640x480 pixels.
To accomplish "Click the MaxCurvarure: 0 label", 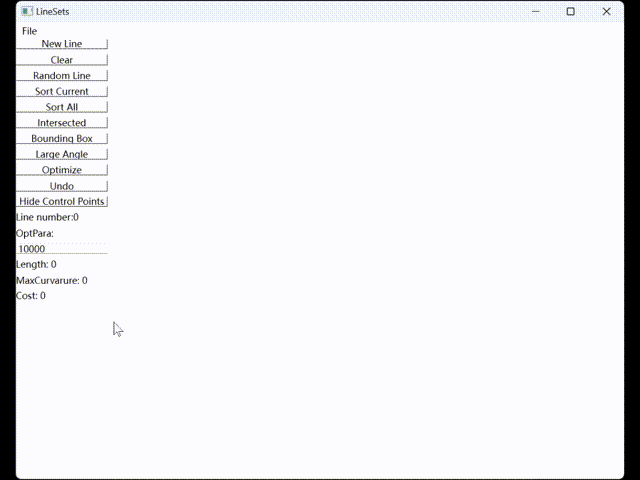I will point(51,280).
